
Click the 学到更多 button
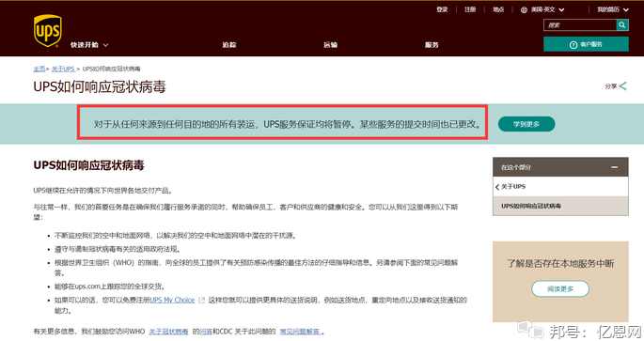click(526, 124)
